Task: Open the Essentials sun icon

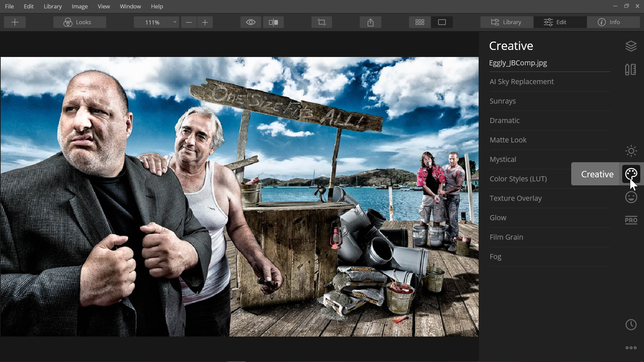Action: point(631,151)
